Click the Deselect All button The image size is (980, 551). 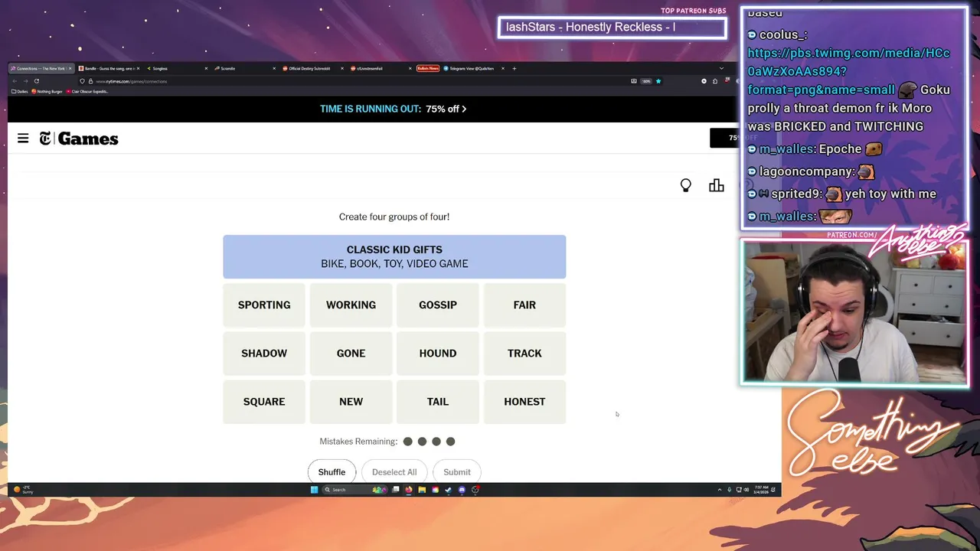click(394, 471)
